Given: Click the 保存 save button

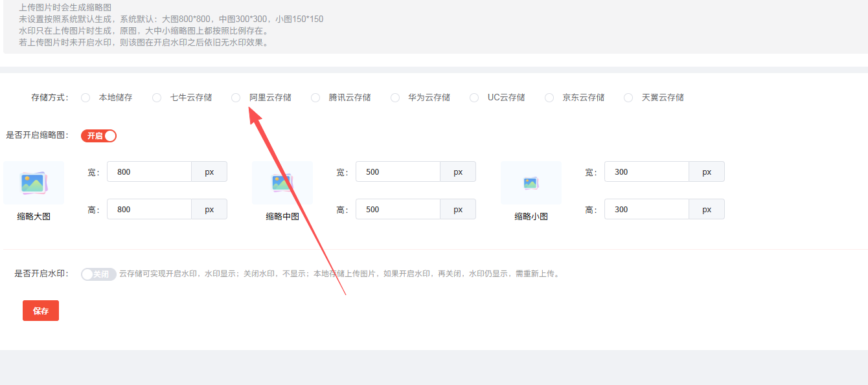Looking at the screenshot, I should click(41, 311).
